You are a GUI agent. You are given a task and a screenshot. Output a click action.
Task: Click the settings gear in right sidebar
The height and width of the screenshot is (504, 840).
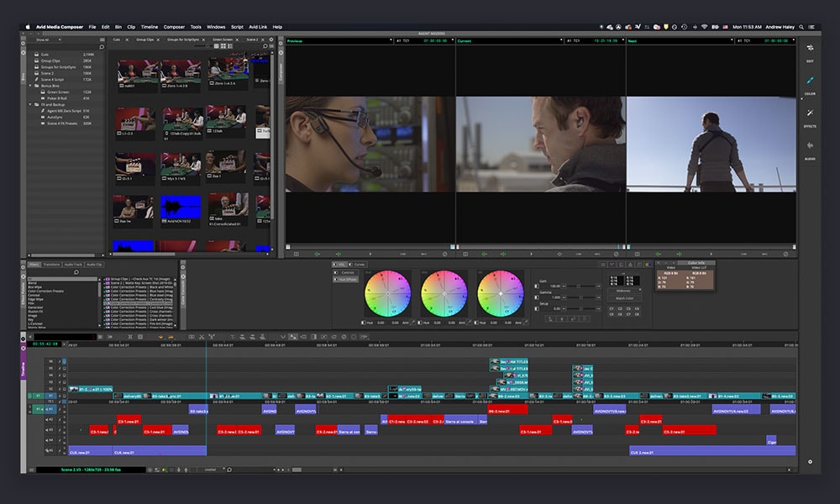pyautogui.click(x=810, y=461)
